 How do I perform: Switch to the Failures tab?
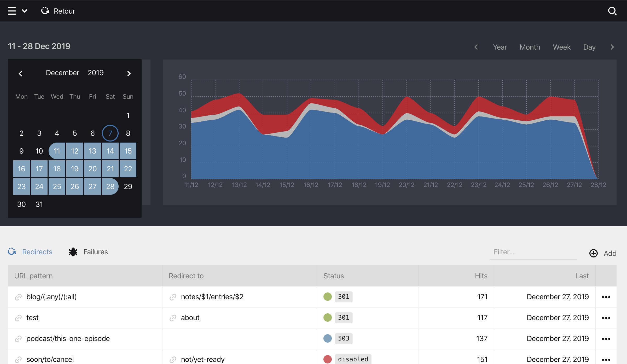click(x=95, y=252)
